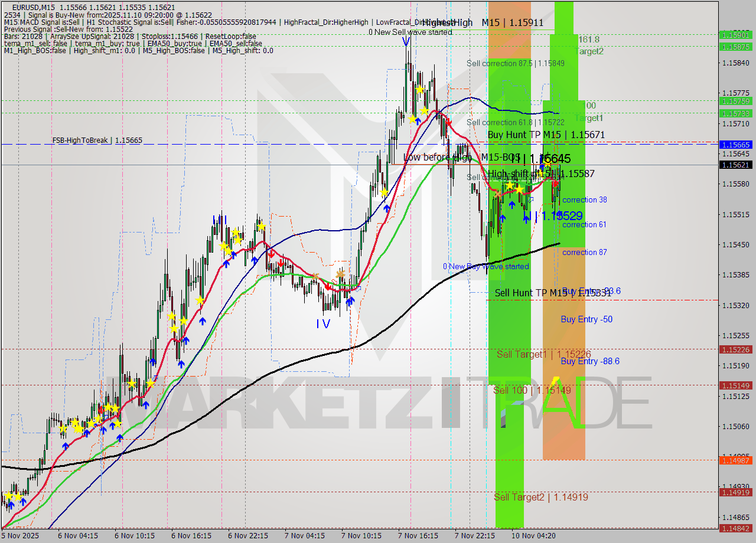756x543 pixels.
Task: Click the highlighted current price tag 1.15621
Action: 735,166
